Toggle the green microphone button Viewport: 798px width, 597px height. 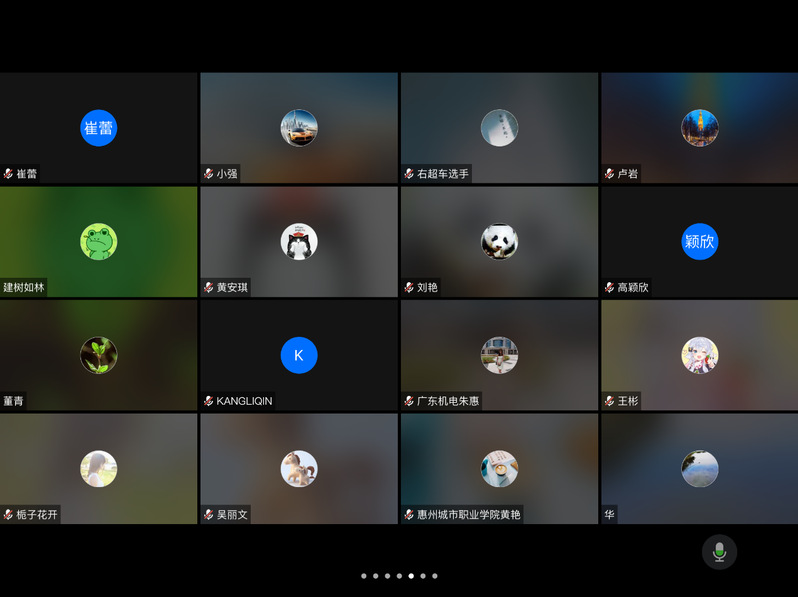click(719, 552)
